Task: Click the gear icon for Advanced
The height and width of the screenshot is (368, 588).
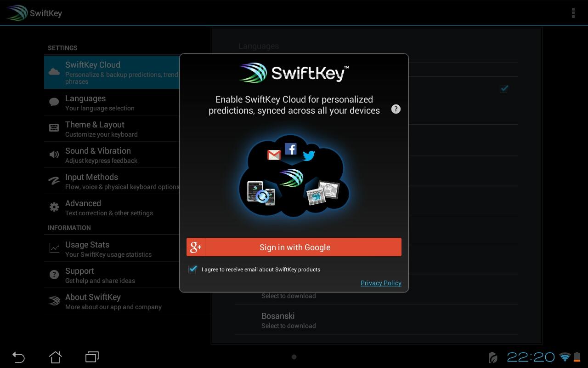Action: [54, 207]
